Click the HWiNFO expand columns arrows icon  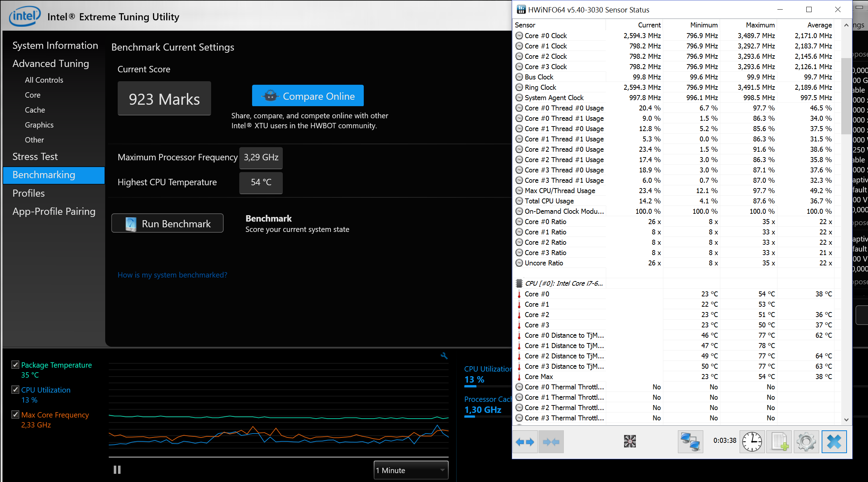tap(525, 442)
